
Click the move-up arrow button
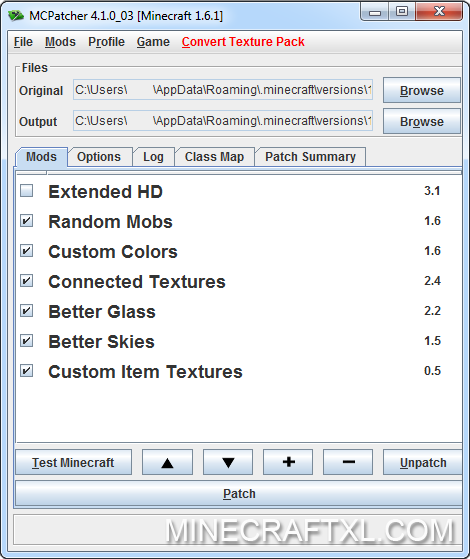pyautogui.click(x=167, y=462)
